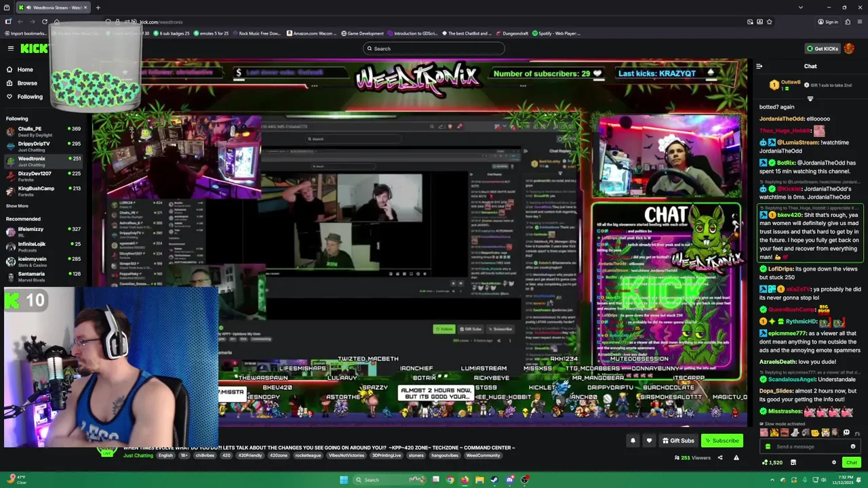Open File Explorer from the taskbar

479,480
